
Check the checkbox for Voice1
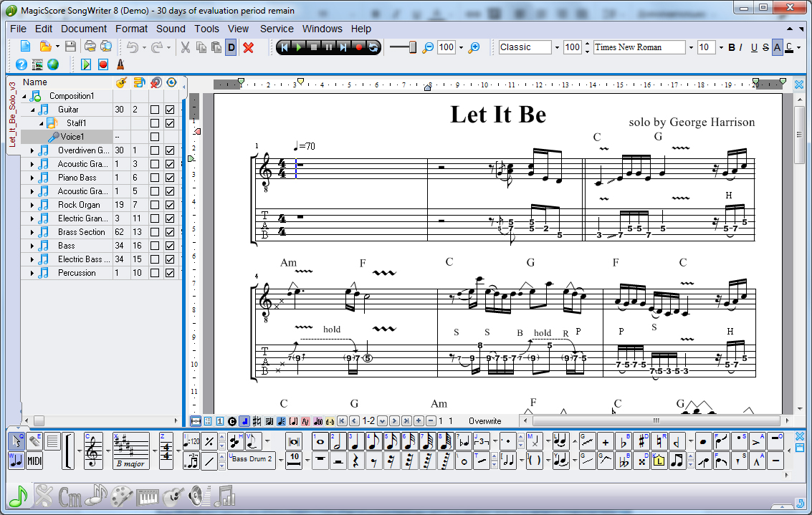coord(154,137)
